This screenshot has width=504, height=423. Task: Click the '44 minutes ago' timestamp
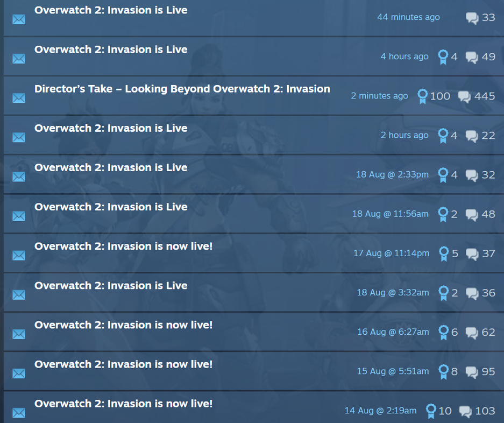coord(409,17)
